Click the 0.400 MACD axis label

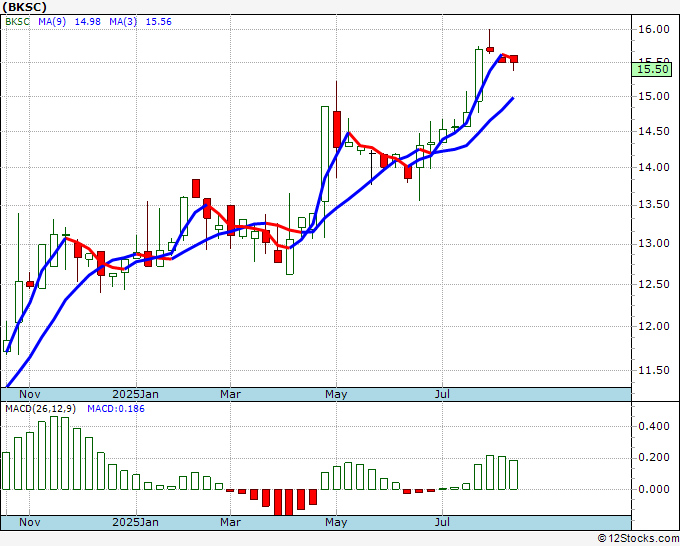652,426
